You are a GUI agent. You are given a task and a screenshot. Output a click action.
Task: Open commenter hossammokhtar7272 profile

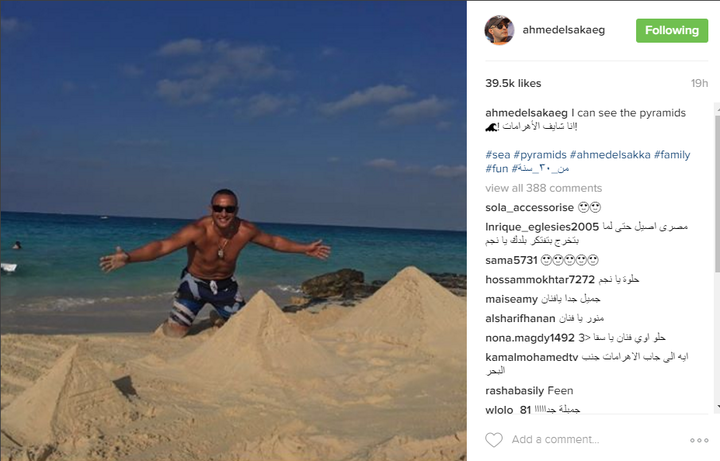tap(540, 280)
